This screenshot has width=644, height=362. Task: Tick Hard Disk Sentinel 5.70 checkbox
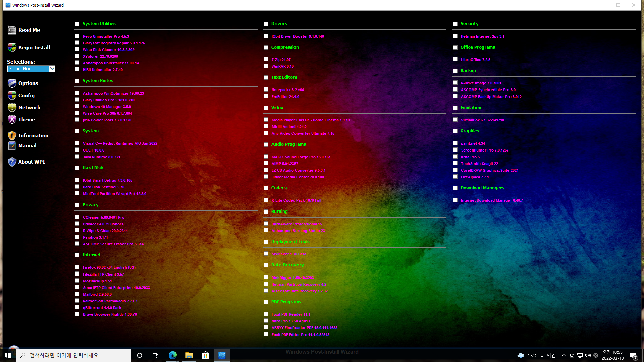click(77, 187)
